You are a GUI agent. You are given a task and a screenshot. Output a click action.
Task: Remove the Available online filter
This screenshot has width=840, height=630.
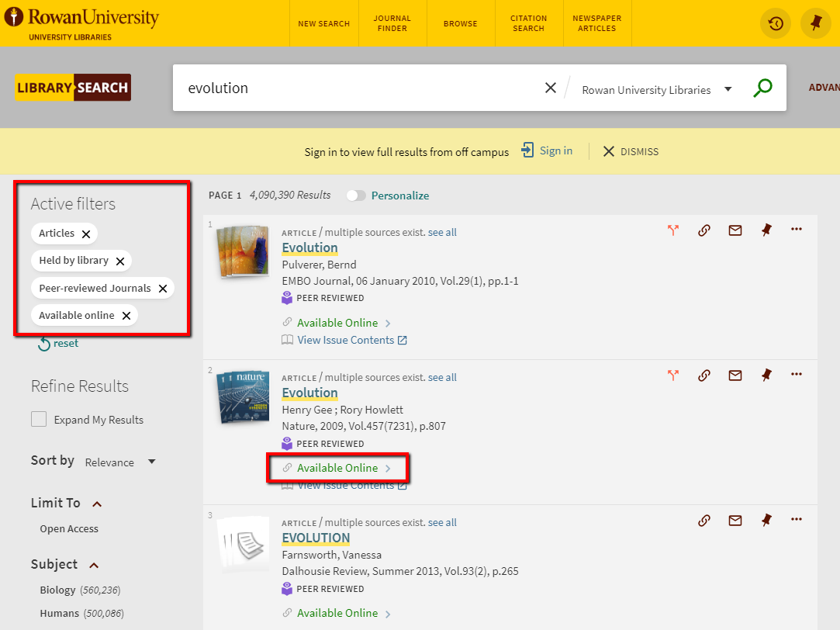(x=126, y=316)
